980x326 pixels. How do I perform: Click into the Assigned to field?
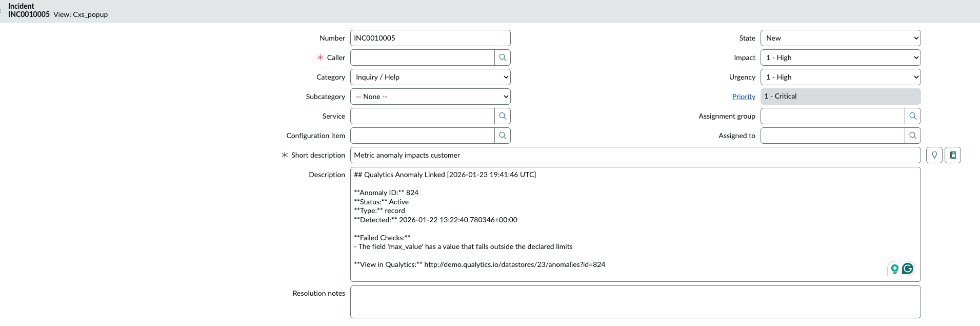pyautogui.click(x=833, y=136)
